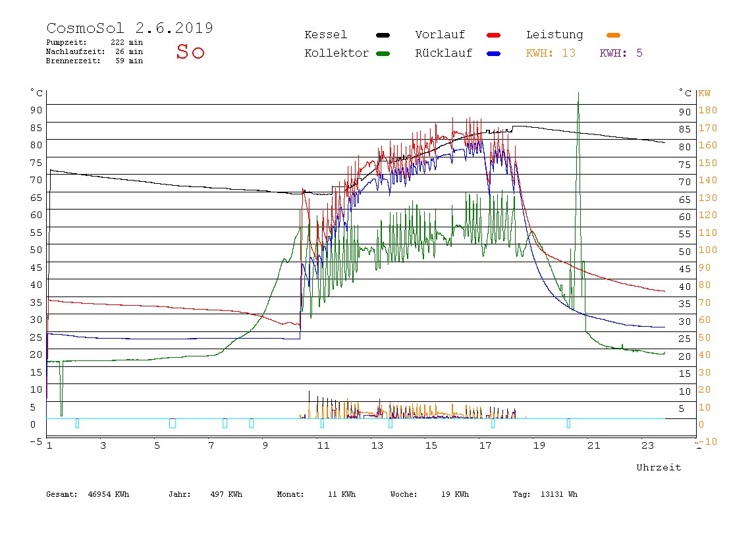The width and height of the screenshot is (756, 535).
Task: Click the green Kollektor legend swatch
Action: pos(383,53)
